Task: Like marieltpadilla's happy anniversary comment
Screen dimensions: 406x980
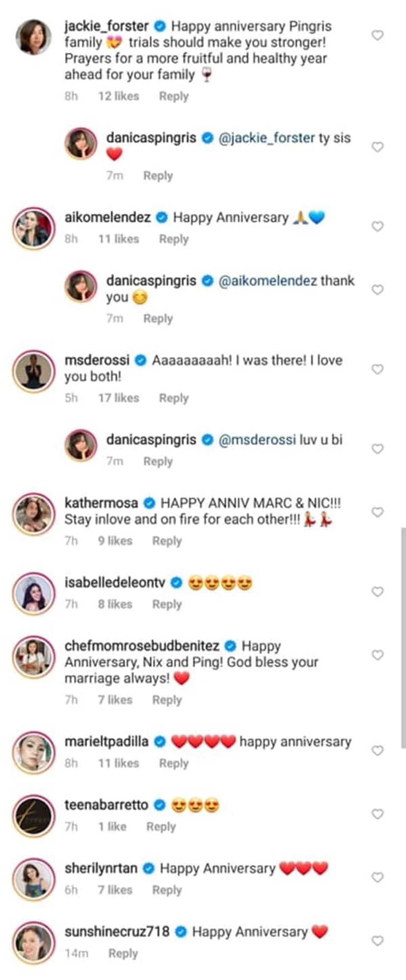Action: [377, 750]
